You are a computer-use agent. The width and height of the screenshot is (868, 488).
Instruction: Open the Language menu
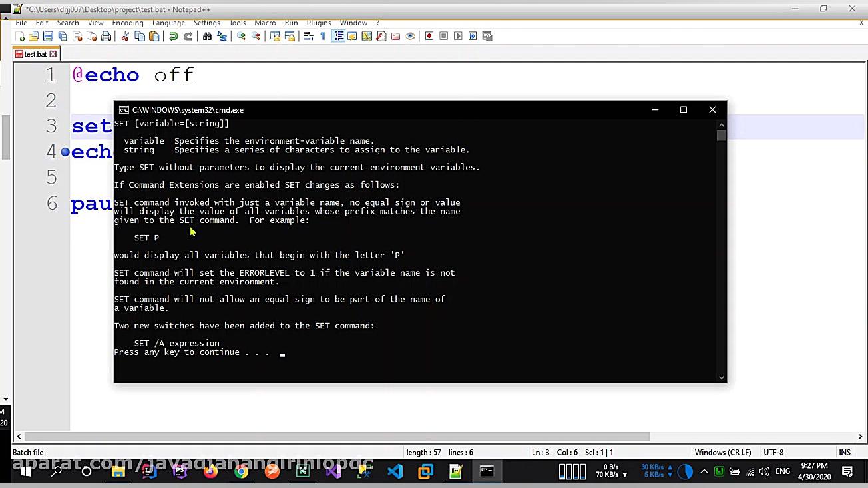click(x=168, y=23)
